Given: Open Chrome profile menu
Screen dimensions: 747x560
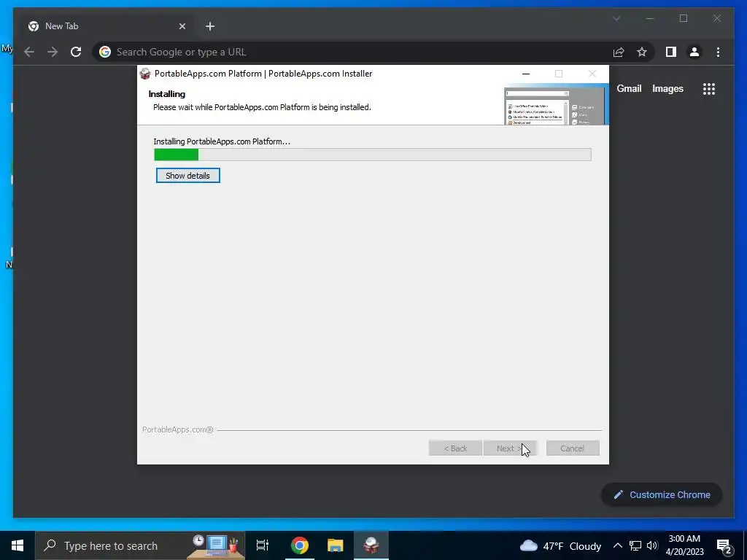Looking at the screenshot, I should (x=694, y=52).
